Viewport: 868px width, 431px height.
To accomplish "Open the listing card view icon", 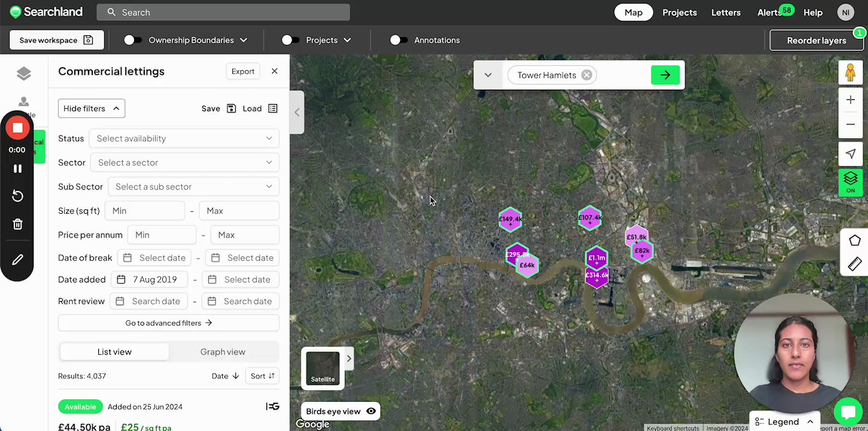I will point(272,406).
